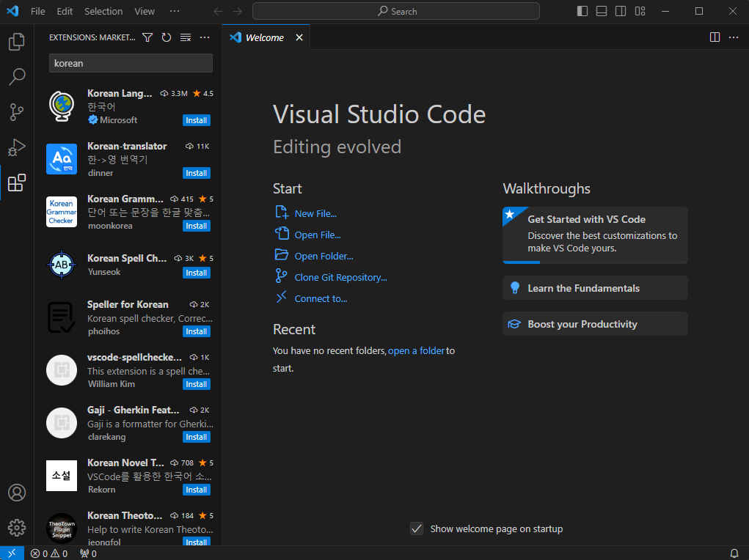Viewport: 749px width, 560px height.
Task: Open the View menu
Action: [145, 11]
